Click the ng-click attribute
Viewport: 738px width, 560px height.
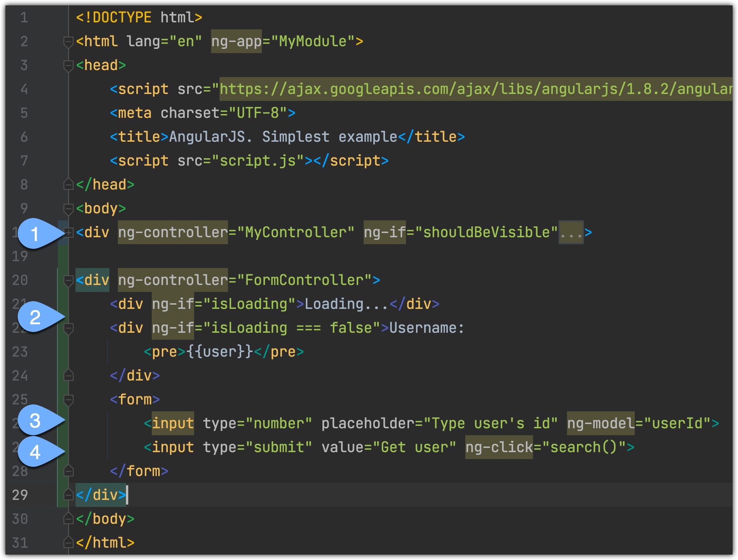[x=499, y=448]
